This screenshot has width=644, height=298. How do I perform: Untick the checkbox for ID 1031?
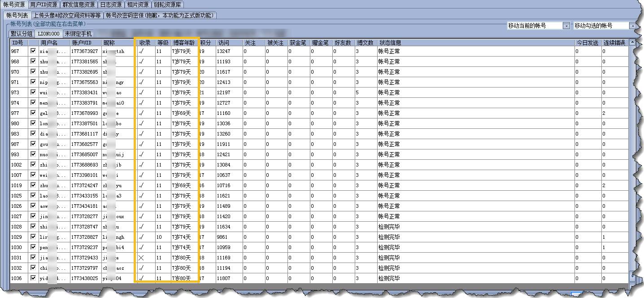coord(33,258)
